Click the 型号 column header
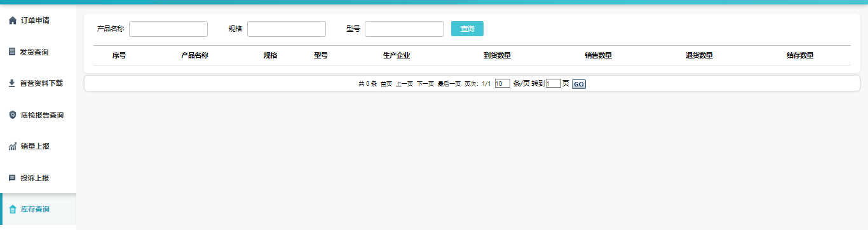868x230 pixels. tap(321, 55)
